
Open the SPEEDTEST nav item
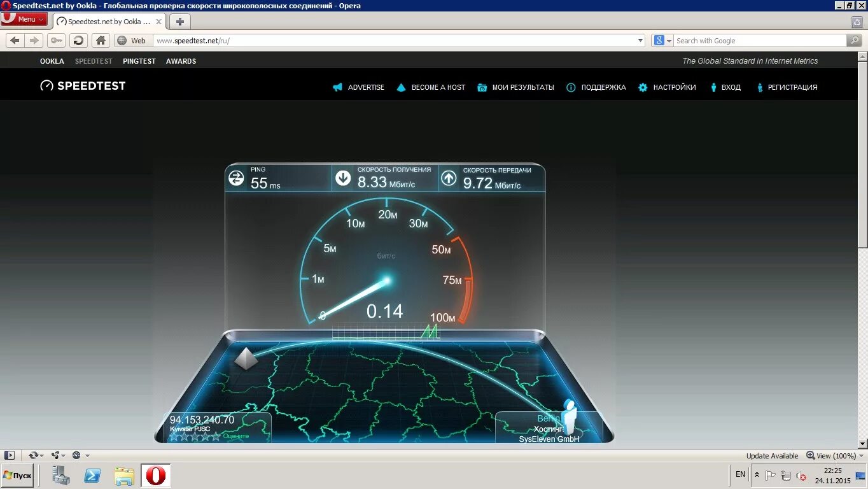pos(94,61)
